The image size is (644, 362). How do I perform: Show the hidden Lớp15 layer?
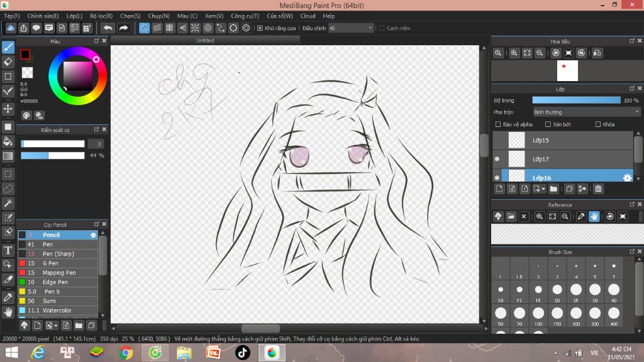(497, 140)
